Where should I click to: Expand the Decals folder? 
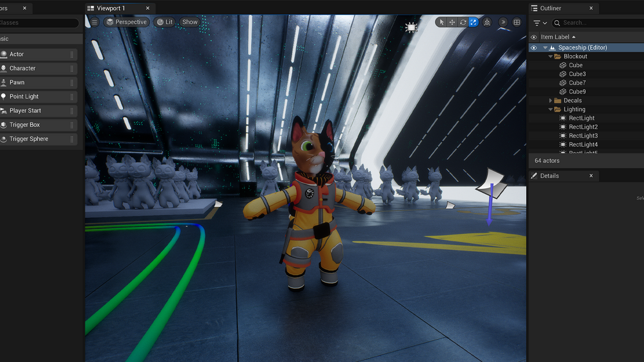pyautogui.click(x=551, y=101)
